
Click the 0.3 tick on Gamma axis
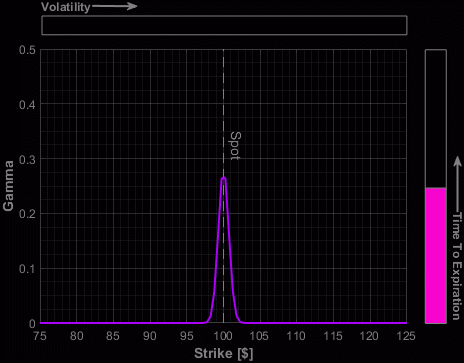tap(27, 159)
